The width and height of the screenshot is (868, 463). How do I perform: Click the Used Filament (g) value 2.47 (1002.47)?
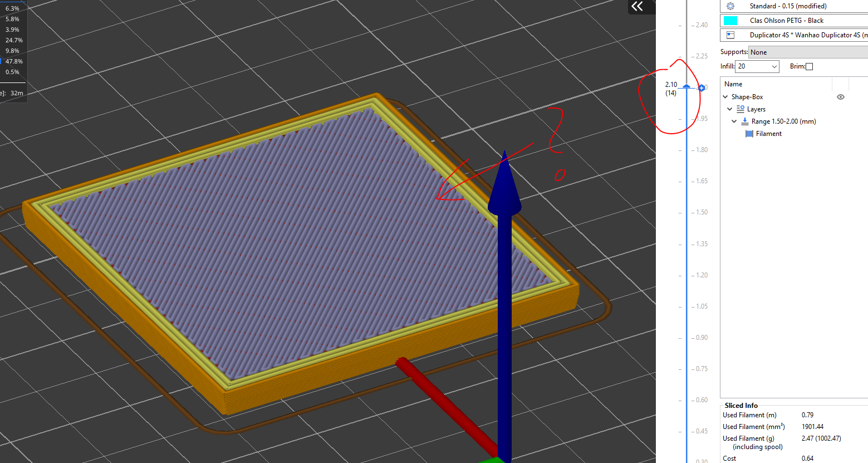(821, 438)
